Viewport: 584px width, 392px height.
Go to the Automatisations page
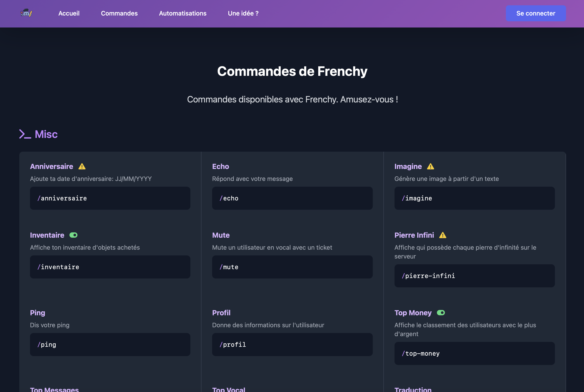pyautogui.click(x=183, y=13)
